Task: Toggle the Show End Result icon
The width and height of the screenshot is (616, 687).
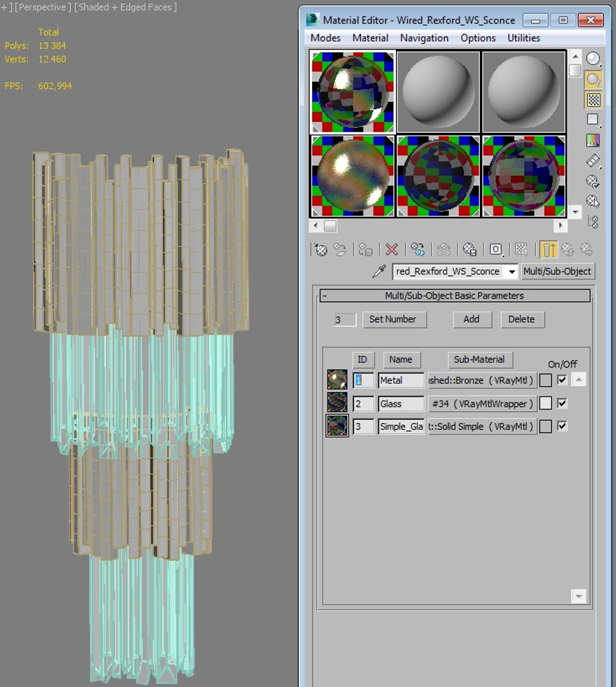Action: (548, 250)
